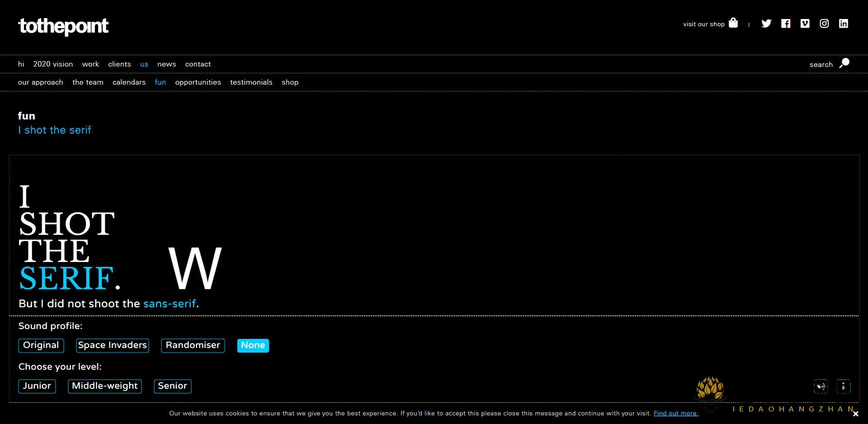Click the shopping bag icon

point(733,23)
